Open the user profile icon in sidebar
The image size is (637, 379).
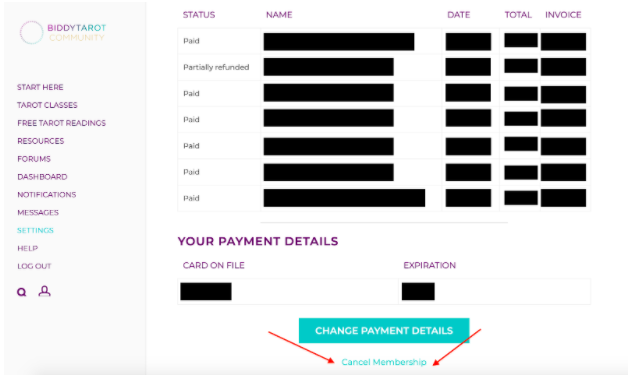click(x=44, y=291)
